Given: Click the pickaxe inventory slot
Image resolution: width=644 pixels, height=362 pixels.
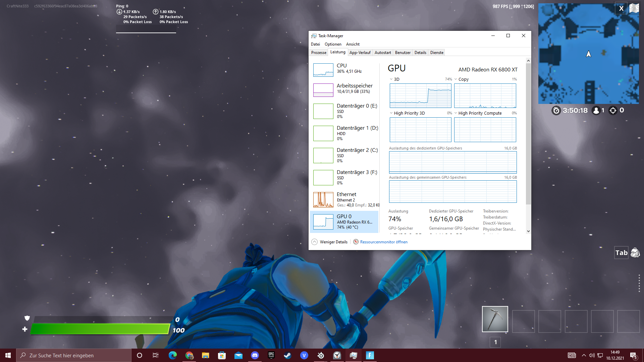Looking at the screenshot, I should [495, 319].
